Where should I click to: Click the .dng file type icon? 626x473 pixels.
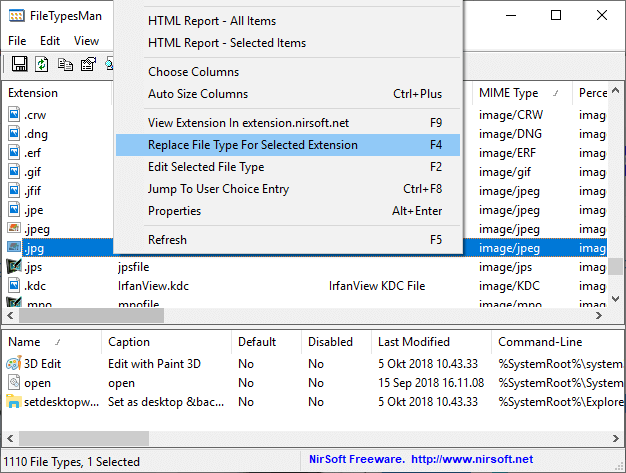pyautogui.click(x=14, y=133)
